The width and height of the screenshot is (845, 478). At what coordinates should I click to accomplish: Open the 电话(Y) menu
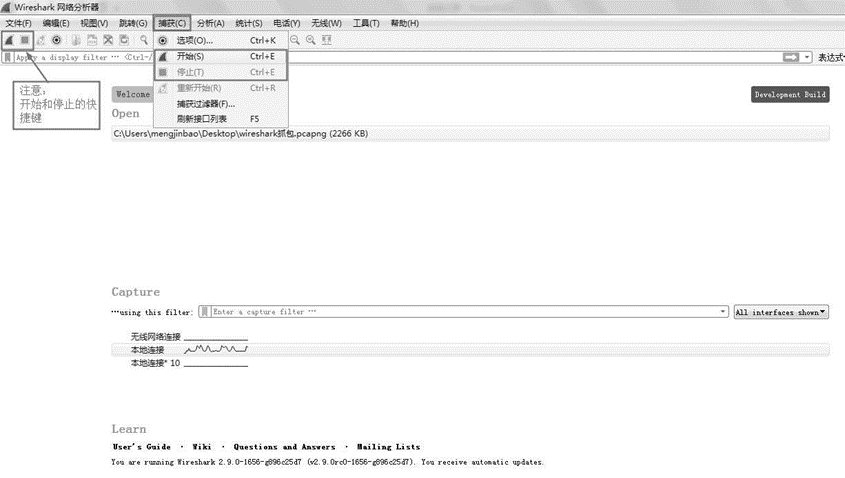pos(287,23)
